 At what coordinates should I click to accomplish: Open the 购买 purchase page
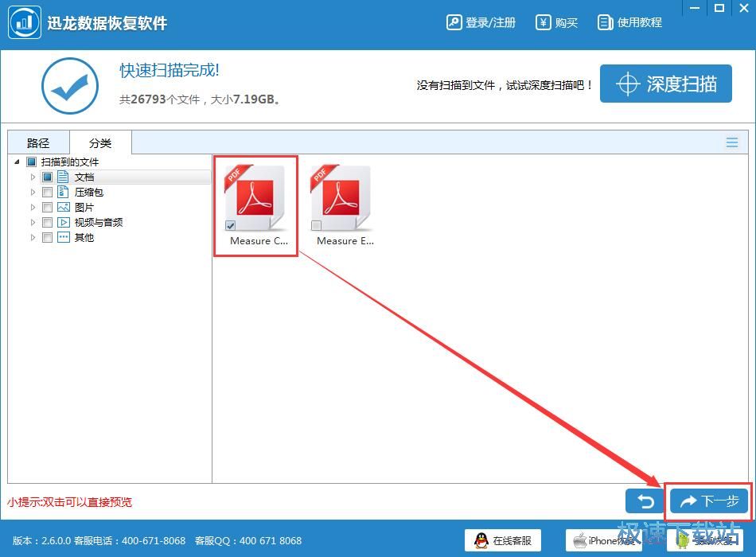pyautogui.click(x=556, y=22)
